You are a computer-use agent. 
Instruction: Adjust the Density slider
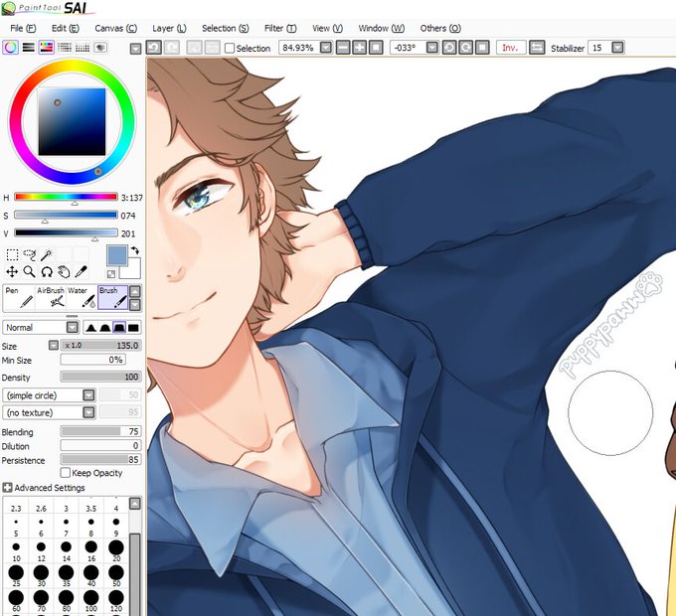coord(100,377)
